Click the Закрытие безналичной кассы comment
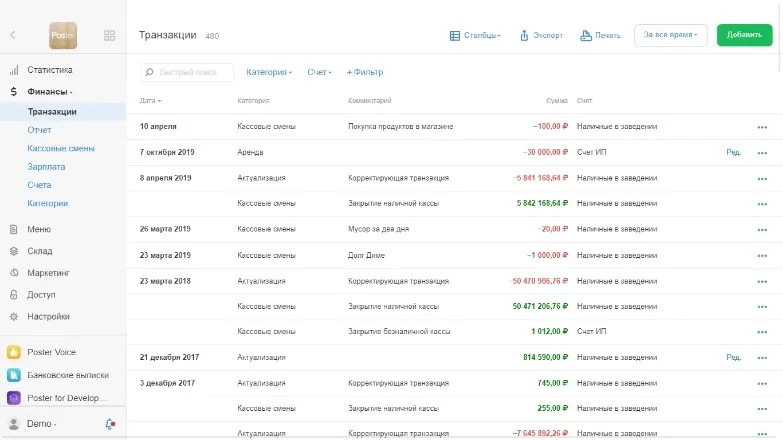This screenshot has height=440, width=783. tap(399, 331)
